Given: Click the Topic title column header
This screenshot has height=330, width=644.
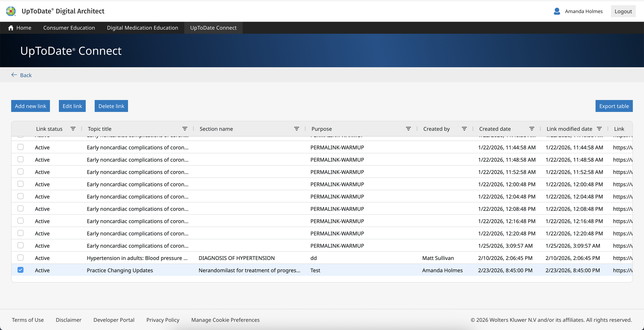Looking at the screenshot, I should (100, 129).
